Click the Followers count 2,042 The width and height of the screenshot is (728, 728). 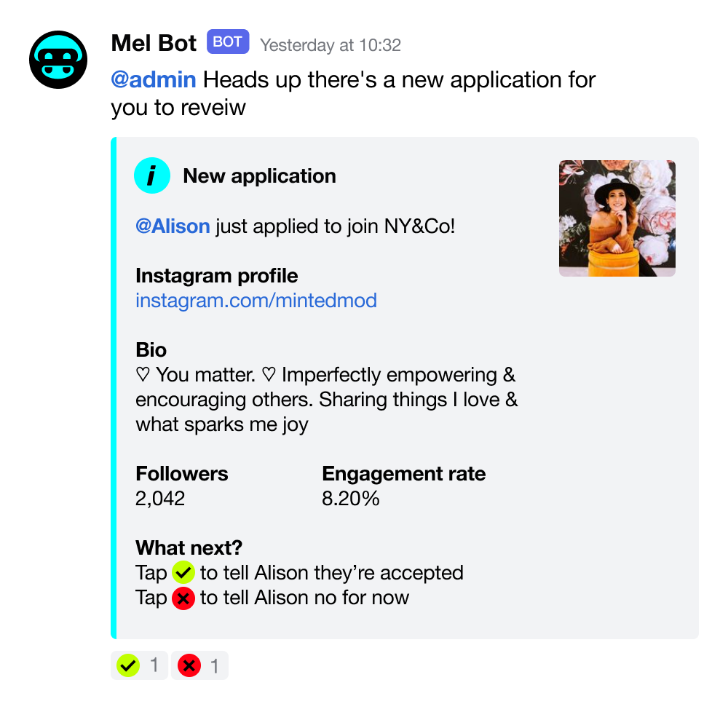pos(160,499)
